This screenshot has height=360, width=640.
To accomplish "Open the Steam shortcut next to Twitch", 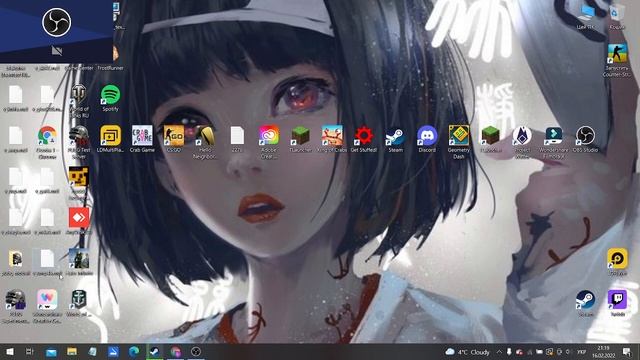I will [585, 300].
